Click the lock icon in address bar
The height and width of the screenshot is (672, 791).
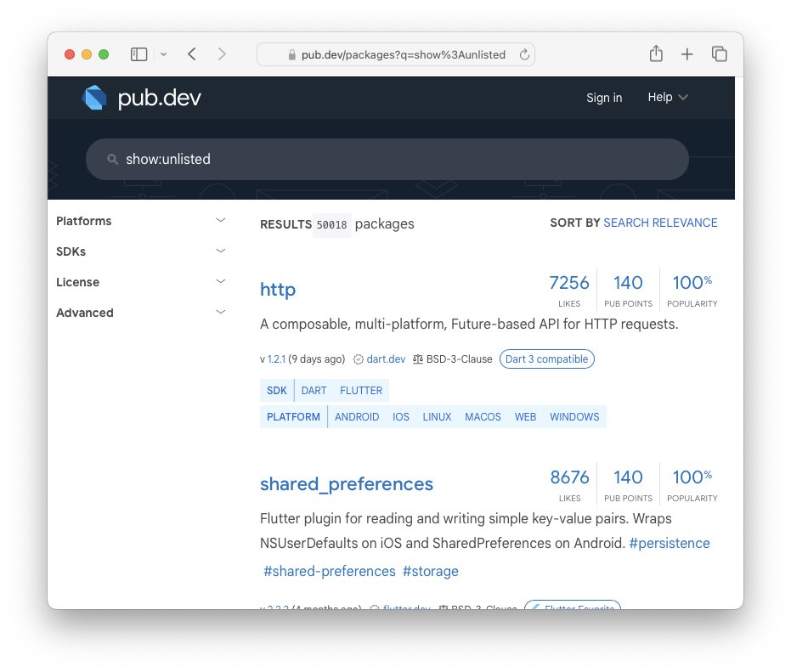(291, 55)
